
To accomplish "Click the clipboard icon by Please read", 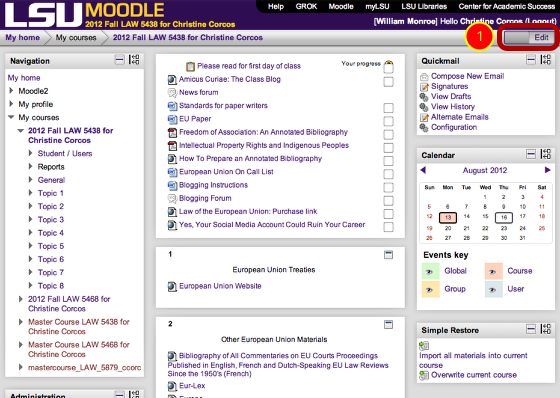I will tap(190, 66).
